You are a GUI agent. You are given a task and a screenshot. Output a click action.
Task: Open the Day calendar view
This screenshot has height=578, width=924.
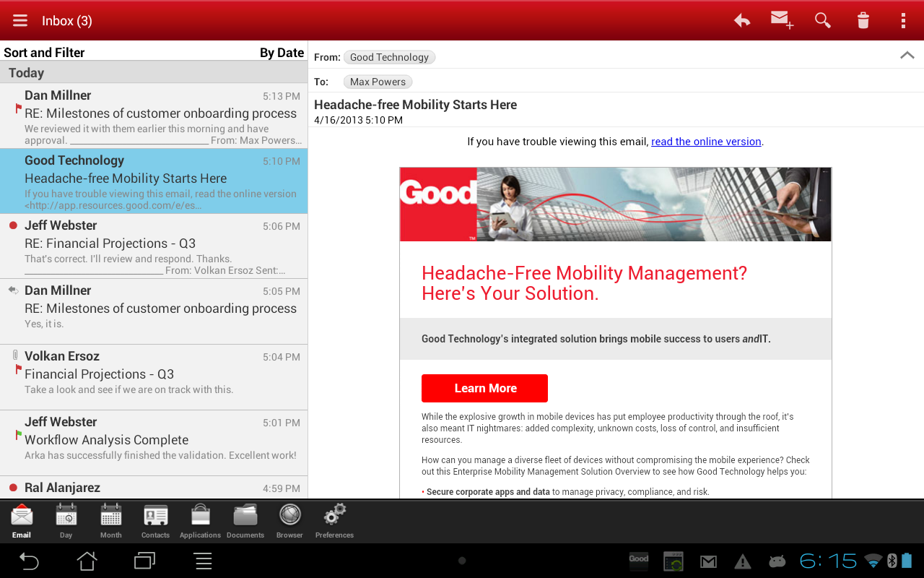pyautogui.click(x=66, y=521)
